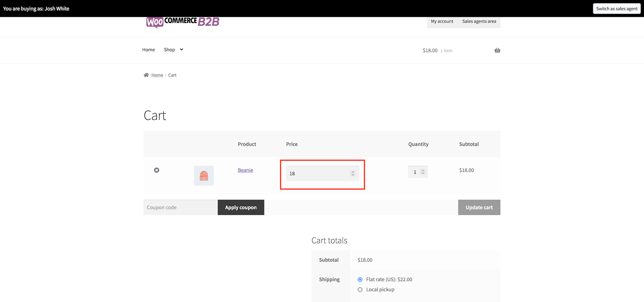Open My account page
Viewport: 644px width, 302px height.
coord(442,21)
